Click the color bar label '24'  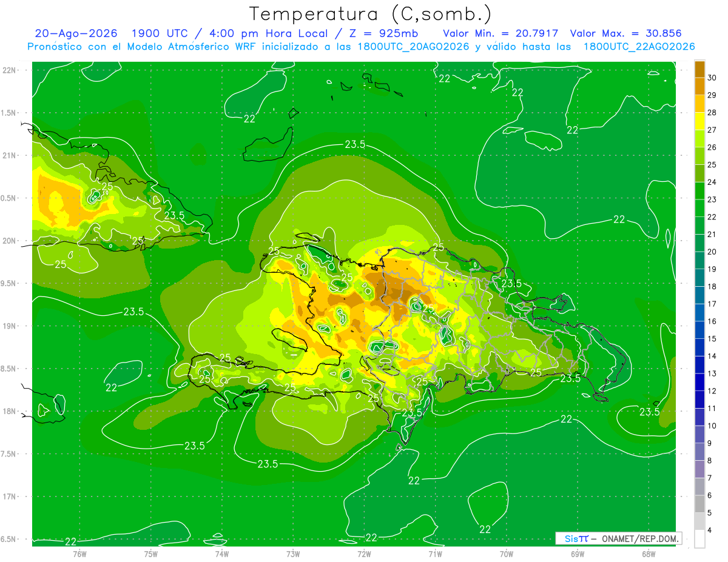[712, 182]
